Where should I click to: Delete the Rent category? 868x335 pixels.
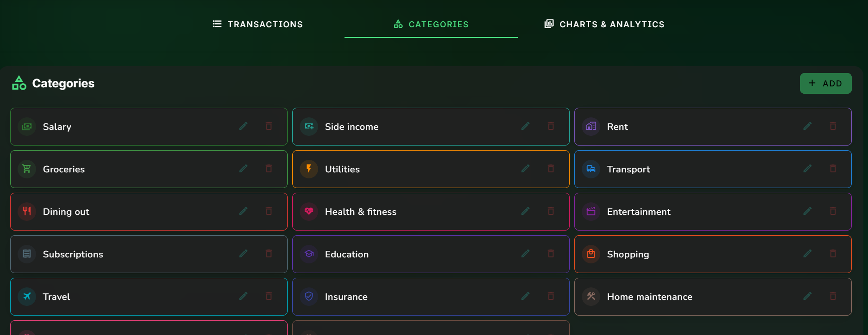click(x=833, y=126)
